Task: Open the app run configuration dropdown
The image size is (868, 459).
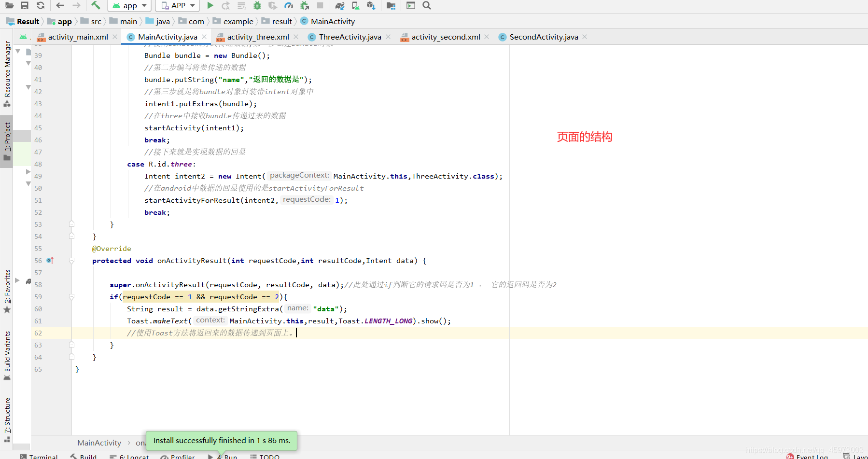Action: 129,5
